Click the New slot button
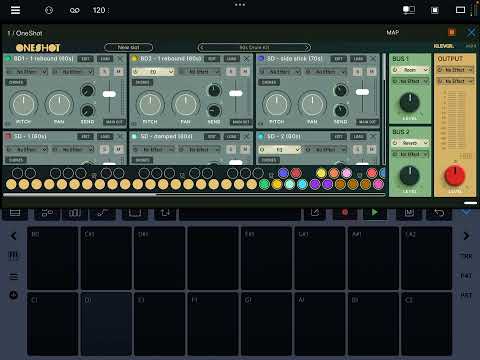 128,47
